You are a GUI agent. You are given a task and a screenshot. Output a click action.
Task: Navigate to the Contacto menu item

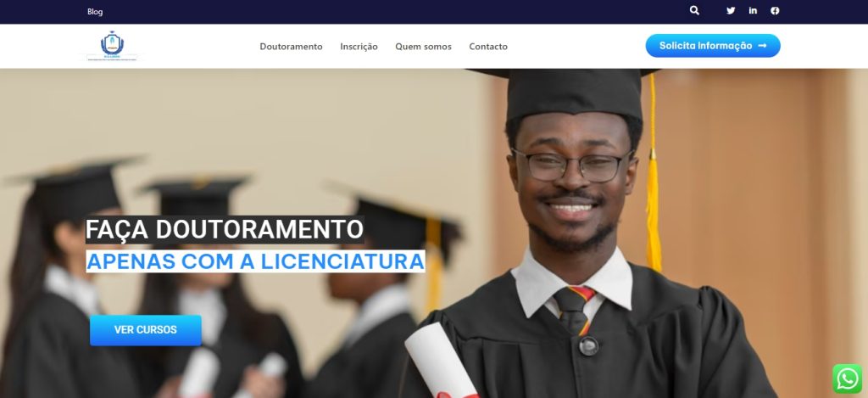point(488,47)
